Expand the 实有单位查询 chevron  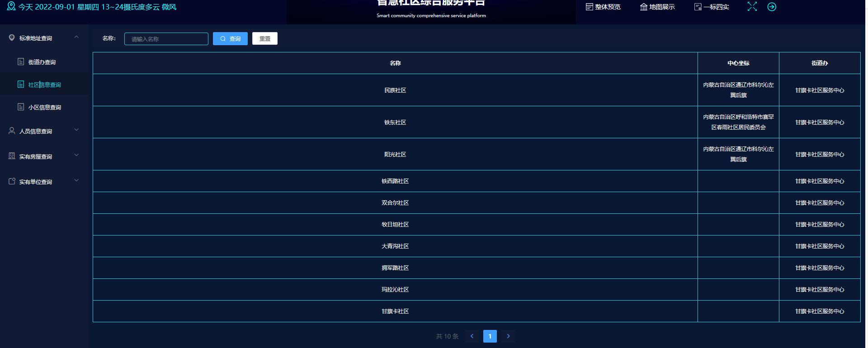pyautogui.click(x=76, y=181)
